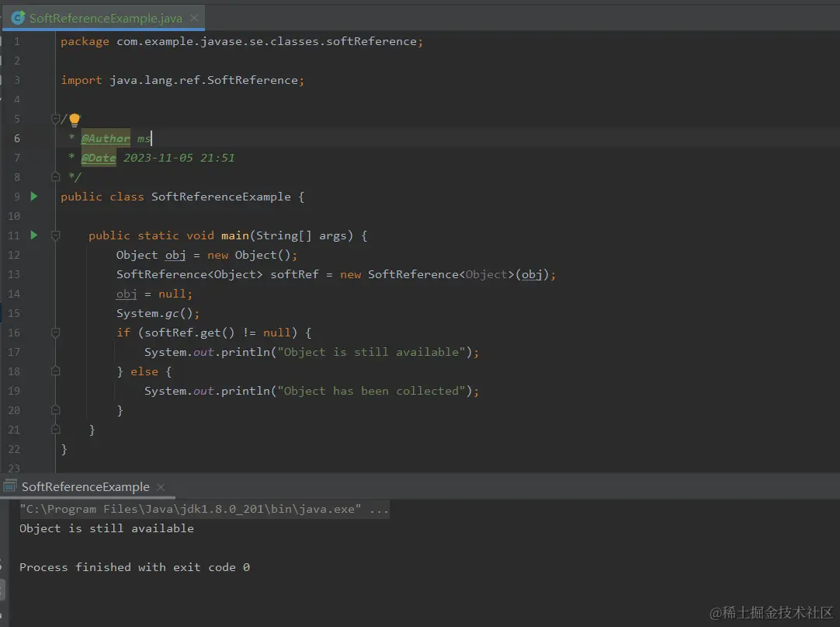The image size is (840, 627).
Task: Run class via gutter arrow on line 9
Action: [33, 197]
